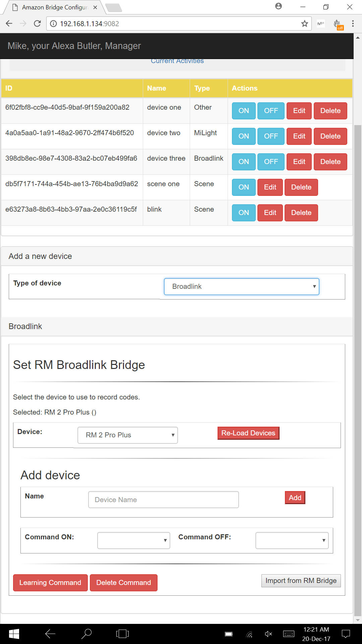Open the Current Activities link

(x=177, y=61)
